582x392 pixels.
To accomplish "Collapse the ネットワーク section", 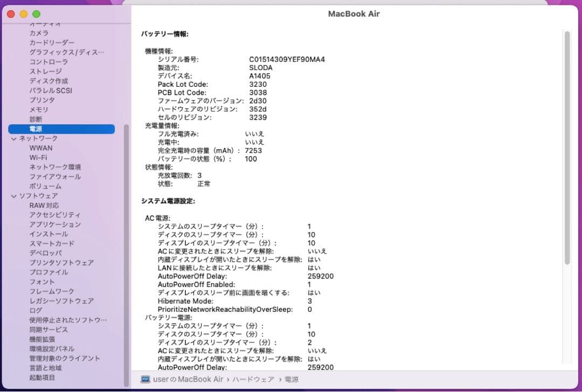I will (x=13, y=139).
